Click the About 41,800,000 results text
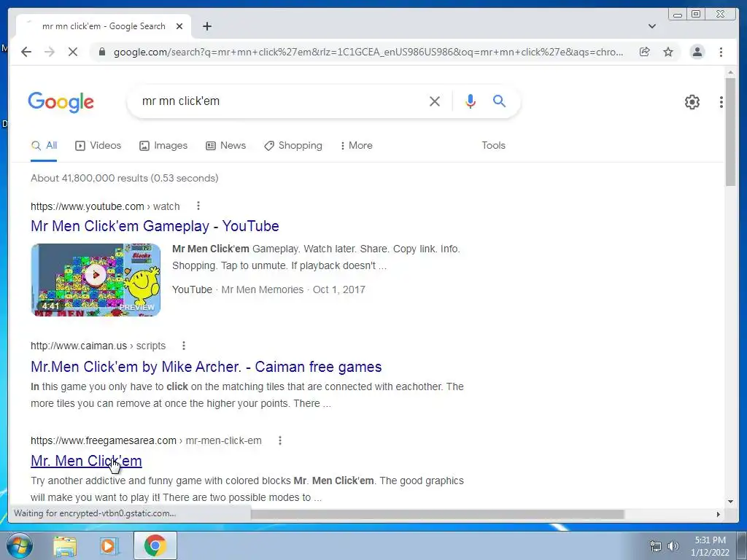 coord(124,178)
